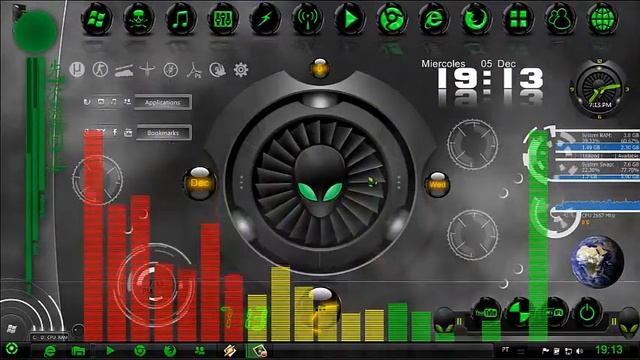Open the Messenger people dock icon
This screenshot has height=360, width=640.
click(x=560, y=19)
